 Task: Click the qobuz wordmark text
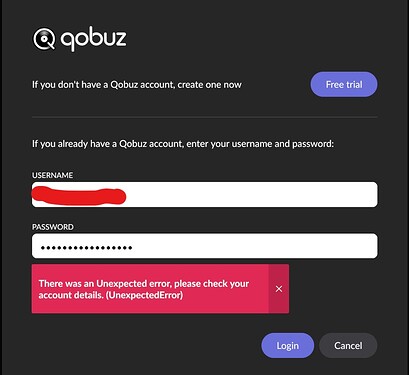(93, 39)
